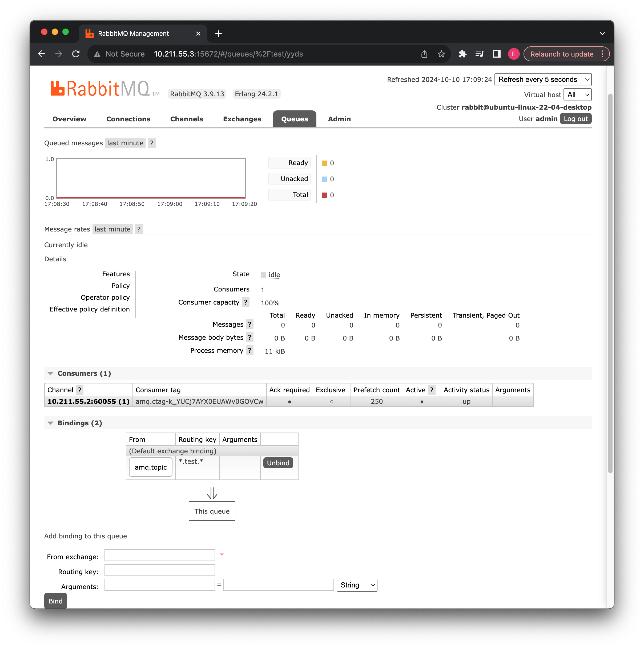Viewport: 644px width, 648px height.
Task: Toggle the browser side panel icon
Action: click(497, 54)
